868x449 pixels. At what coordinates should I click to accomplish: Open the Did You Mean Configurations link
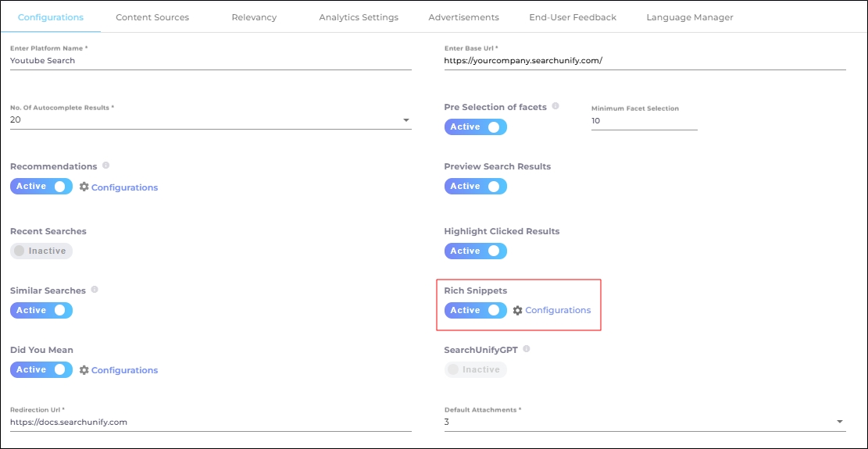pyautogui.click(x=124, y=370)
